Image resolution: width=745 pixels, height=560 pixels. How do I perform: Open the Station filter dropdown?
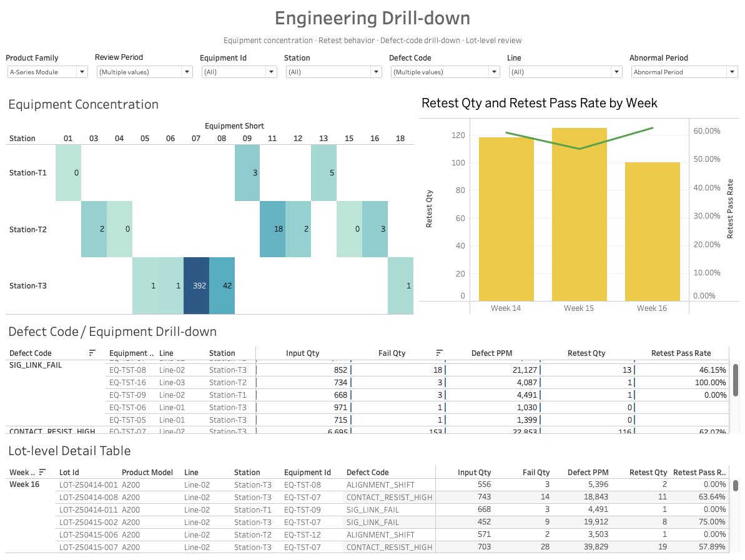(333, 72)
